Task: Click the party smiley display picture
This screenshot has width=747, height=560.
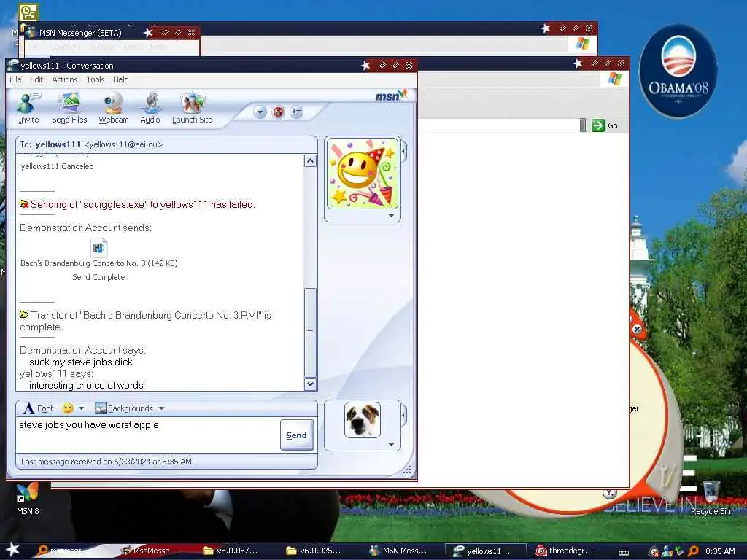Action: pyautogui.click(x=363, y=174)
